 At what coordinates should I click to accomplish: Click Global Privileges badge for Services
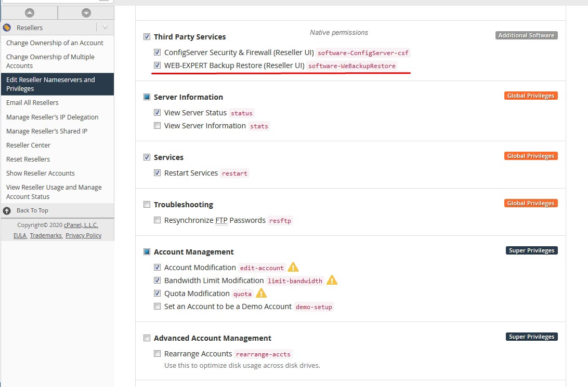tap(531, 156)
